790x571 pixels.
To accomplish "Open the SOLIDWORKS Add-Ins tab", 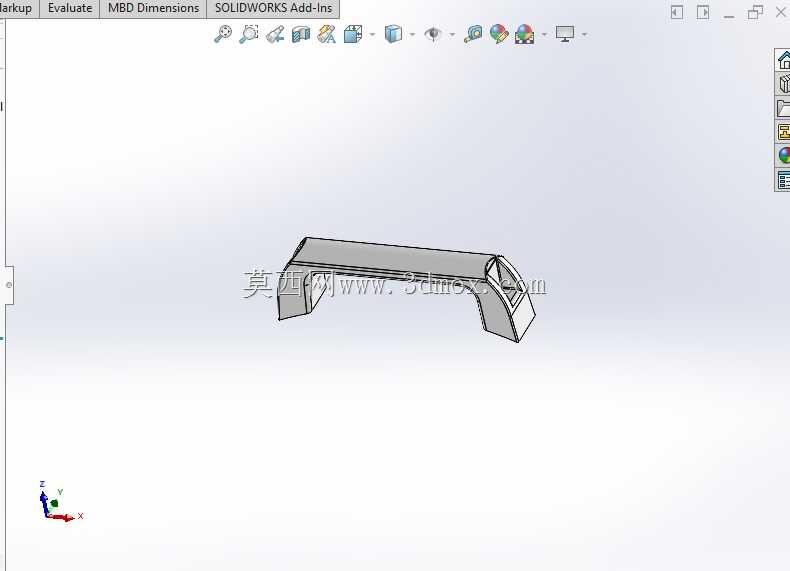I will pyautogui.click(x=273, y=9).
